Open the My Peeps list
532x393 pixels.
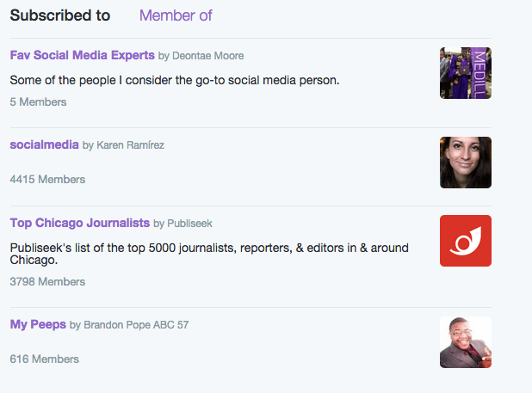38,324
